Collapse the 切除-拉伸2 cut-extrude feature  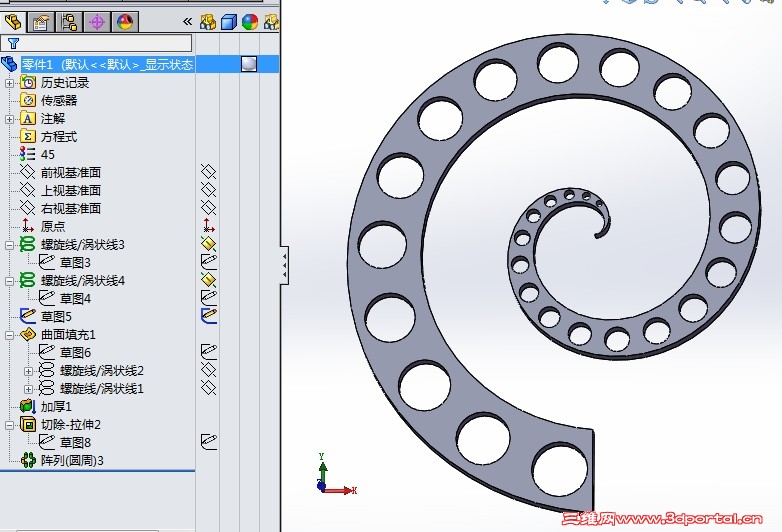tap(9, 425)
